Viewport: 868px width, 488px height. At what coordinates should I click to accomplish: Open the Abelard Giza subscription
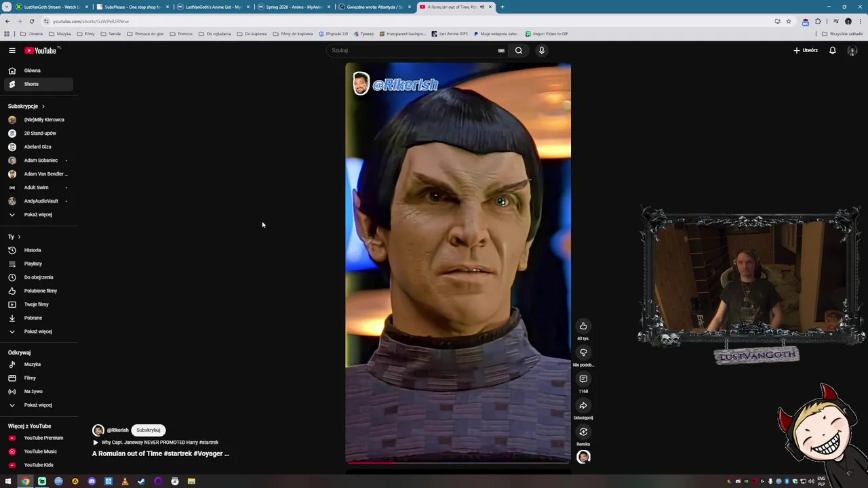(37, 146)
